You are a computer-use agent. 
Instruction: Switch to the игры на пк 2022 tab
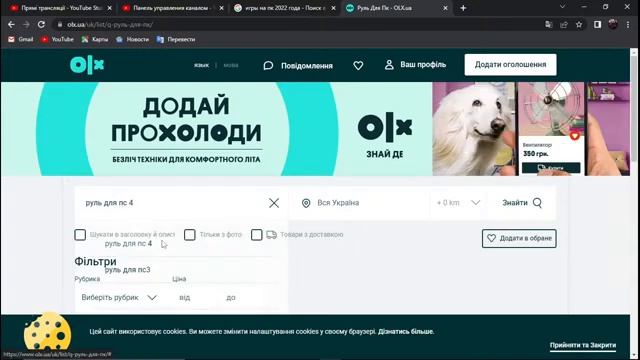(x=285, y=8)
